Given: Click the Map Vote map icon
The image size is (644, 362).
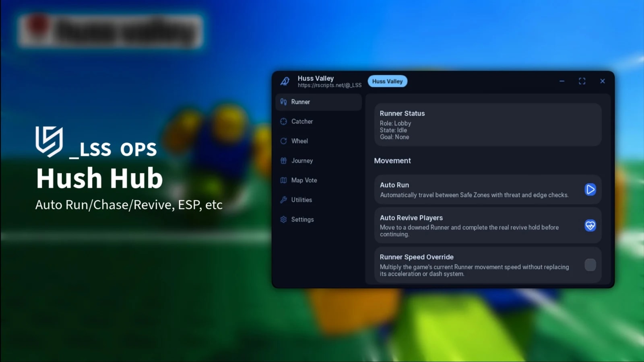Looking at the screenshot, I should click(x=283, y=180).
